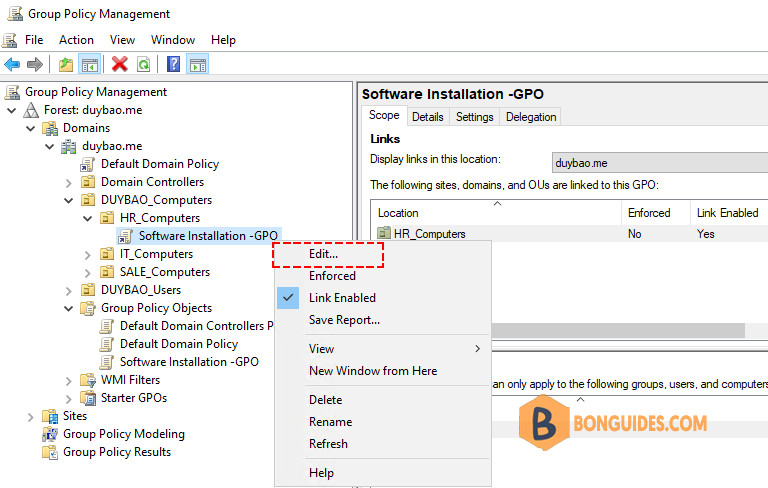This screenshot has height=488, width=768.
Task: Open the blue question mark Help icon
Action: (x=173, y=64)
